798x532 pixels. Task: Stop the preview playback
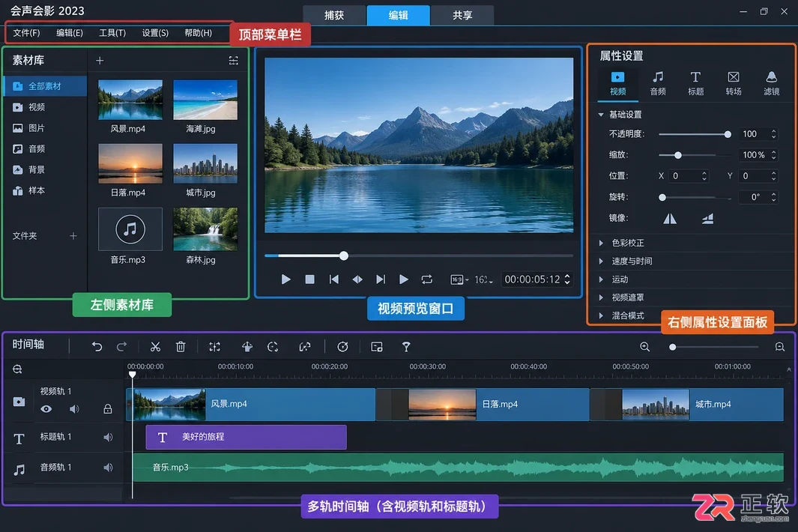(309, 279)
